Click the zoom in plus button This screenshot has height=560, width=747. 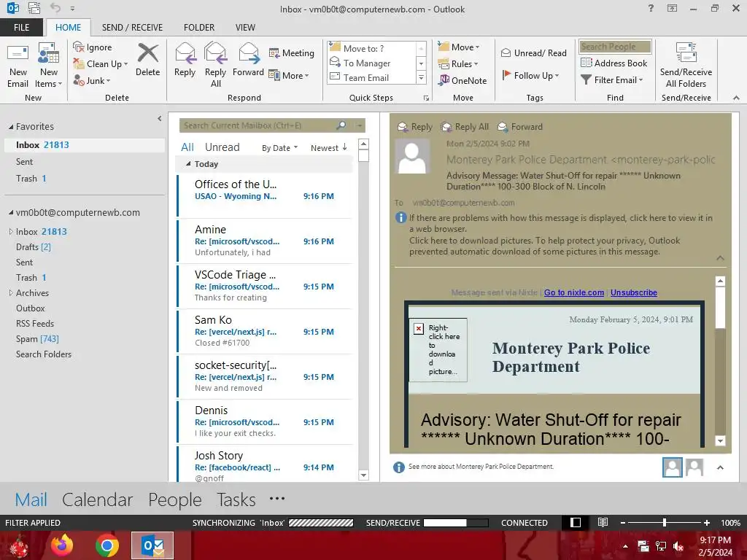tap(707, 522)
